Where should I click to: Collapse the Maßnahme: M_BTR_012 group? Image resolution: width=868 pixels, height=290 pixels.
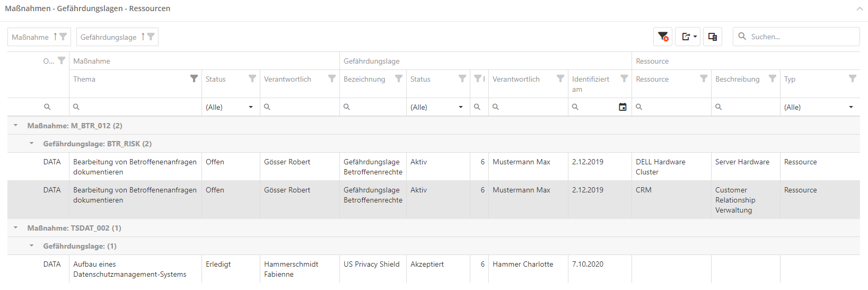point(16,126)
